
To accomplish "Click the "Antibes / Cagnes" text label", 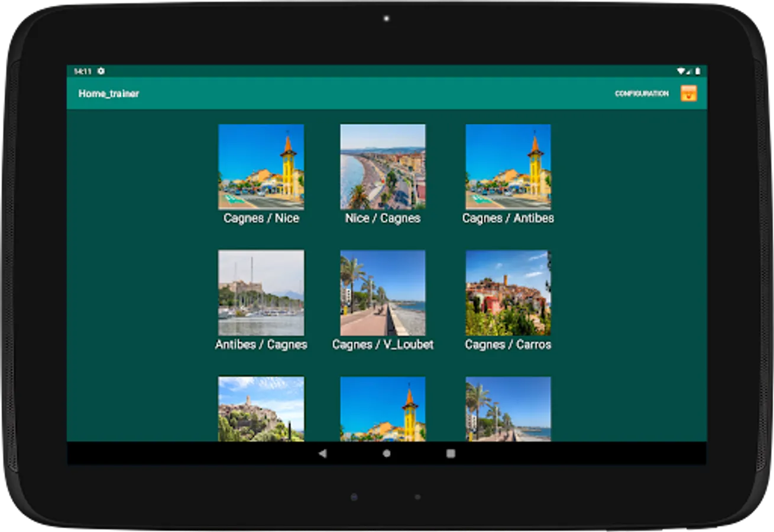I will point(261,345).
